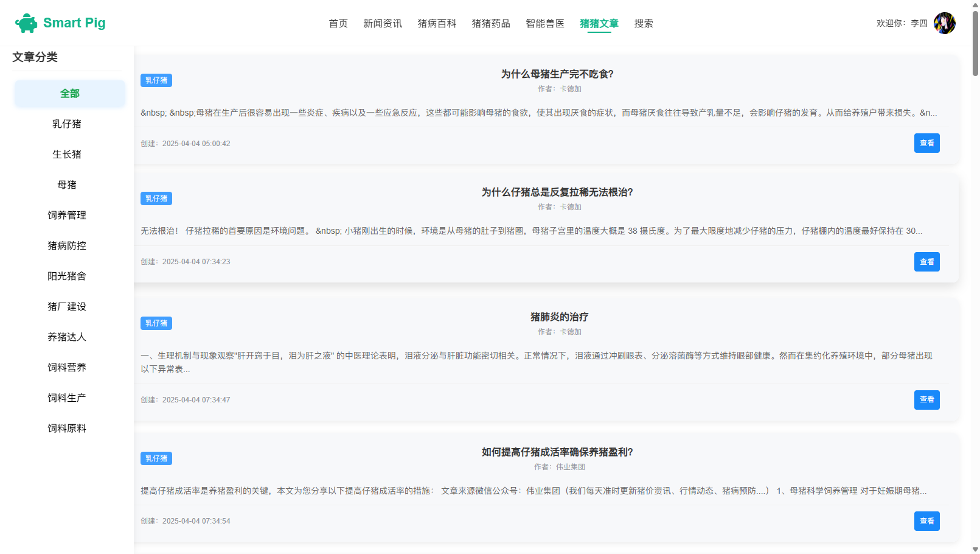
Task: Click the 乳仔猪 tag on 猪肺炎的治疗 card
Action: point(156,323)
